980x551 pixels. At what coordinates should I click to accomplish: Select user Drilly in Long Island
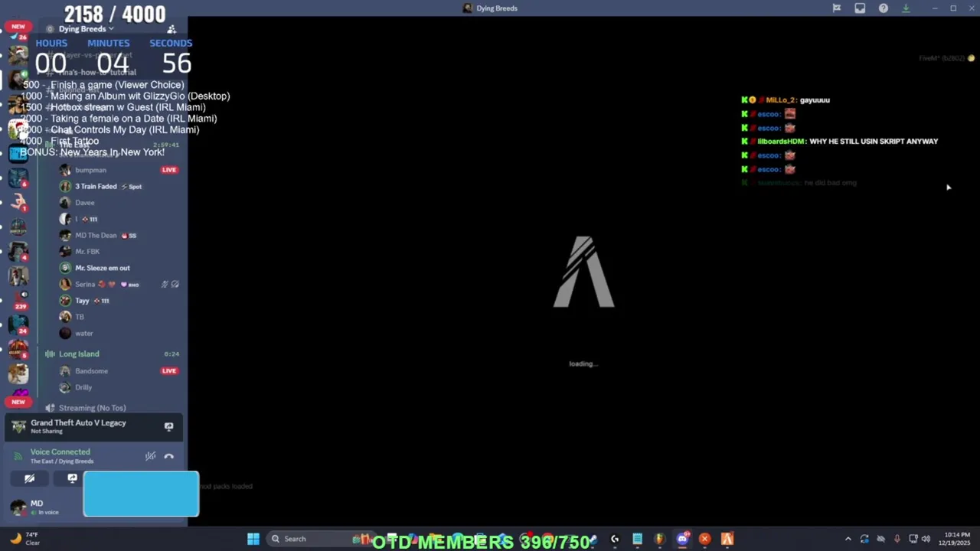point(83,387)
